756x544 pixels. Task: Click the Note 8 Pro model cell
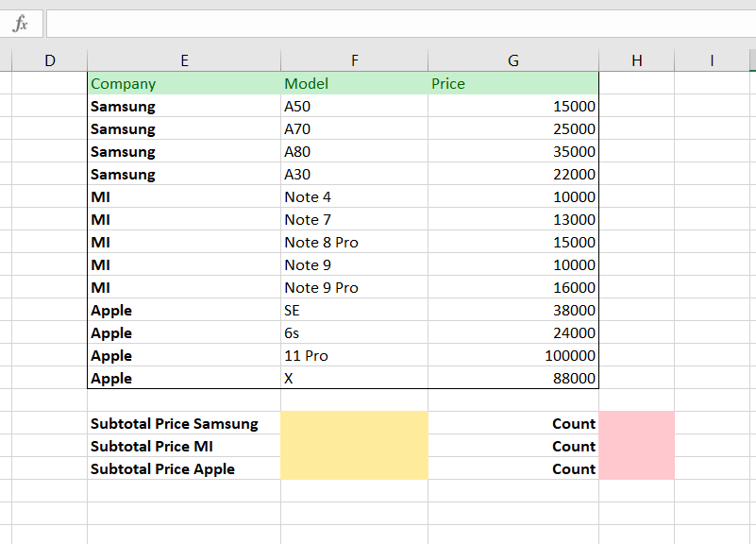pos(354,242)
